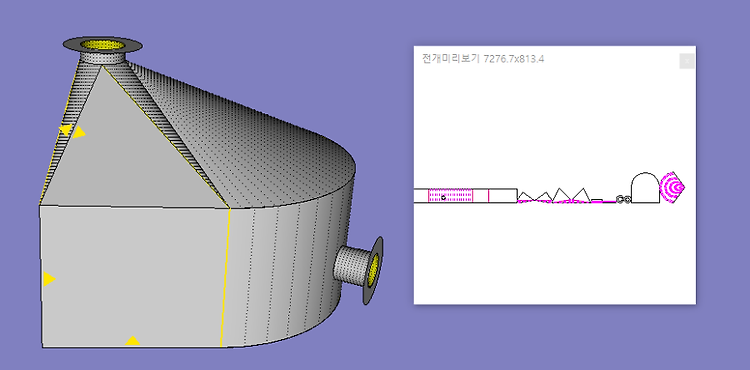Click the dome-shaped pattern in the unfold preview
Viewport: 750px width, 370px height.
645,189
